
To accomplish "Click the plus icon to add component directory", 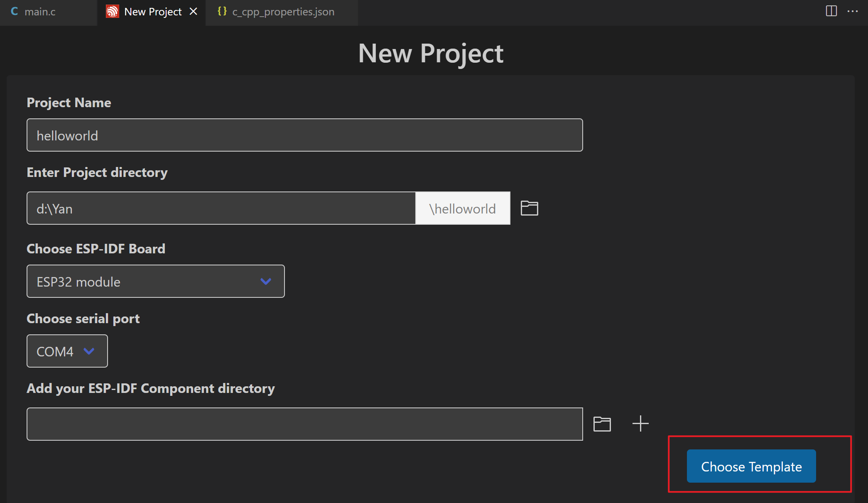I will point(640,424).
